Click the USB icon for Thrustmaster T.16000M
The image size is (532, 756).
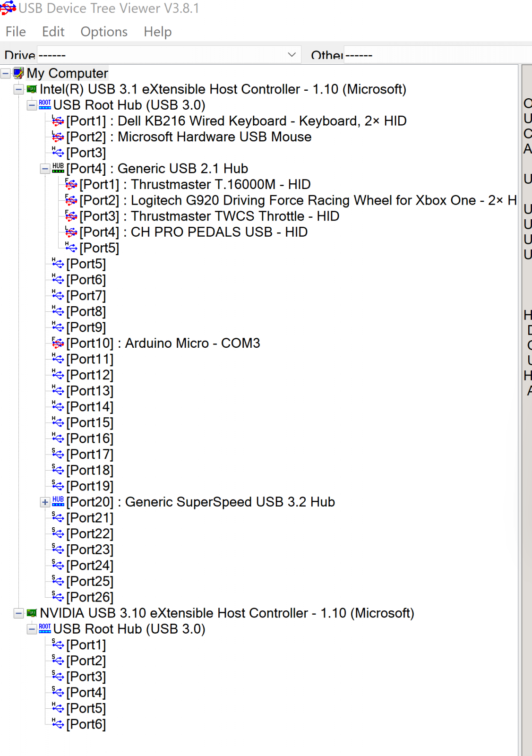[71, 185]
